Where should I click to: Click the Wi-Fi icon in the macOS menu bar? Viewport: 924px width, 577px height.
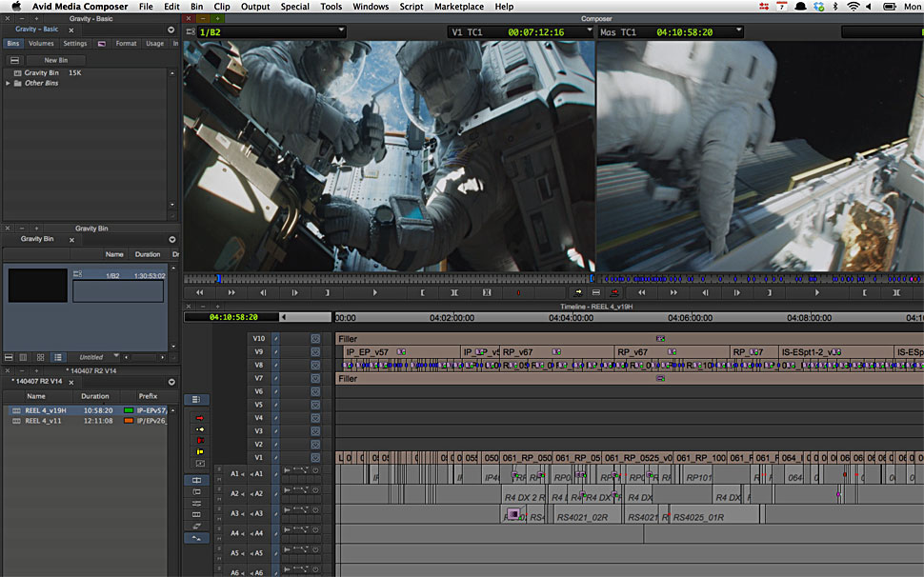click(853, 7)
